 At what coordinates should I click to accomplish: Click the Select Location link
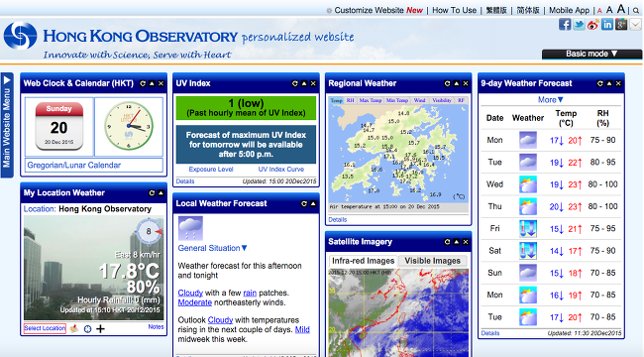tap(45, 328)
